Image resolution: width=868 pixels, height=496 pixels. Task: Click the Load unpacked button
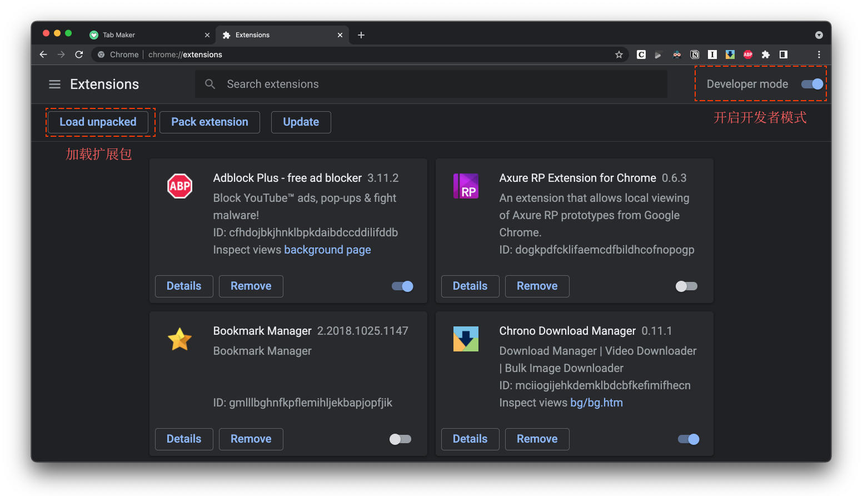[98, 122]
